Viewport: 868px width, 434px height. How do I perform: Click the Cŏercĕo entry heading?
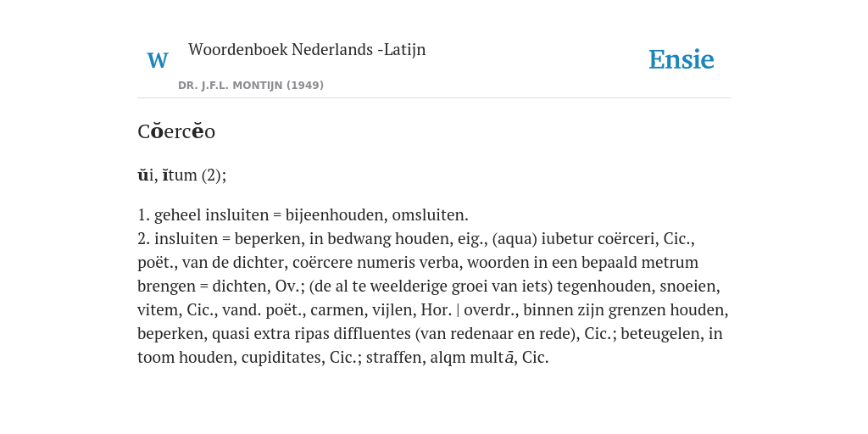pos(176,131)
